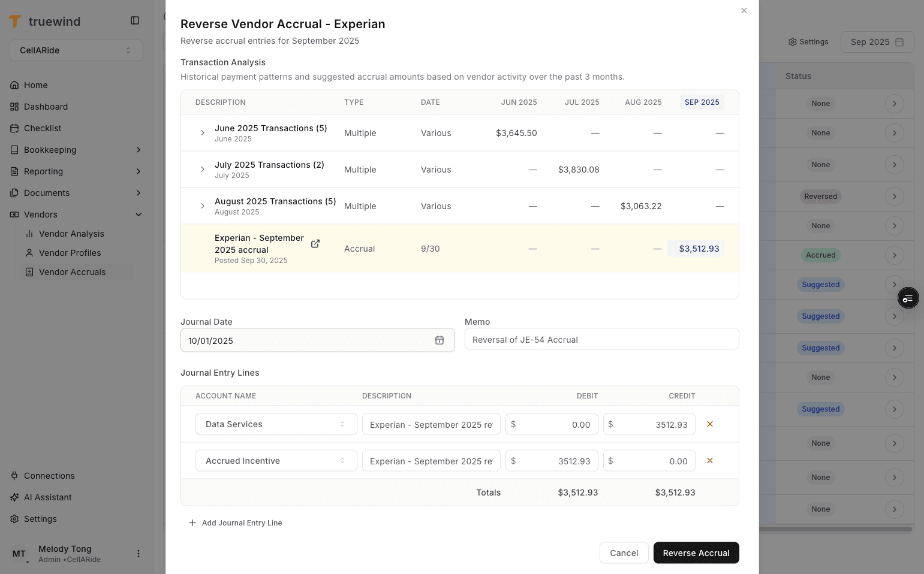Click the floating checklist widget icon

[x=908, y=298]
